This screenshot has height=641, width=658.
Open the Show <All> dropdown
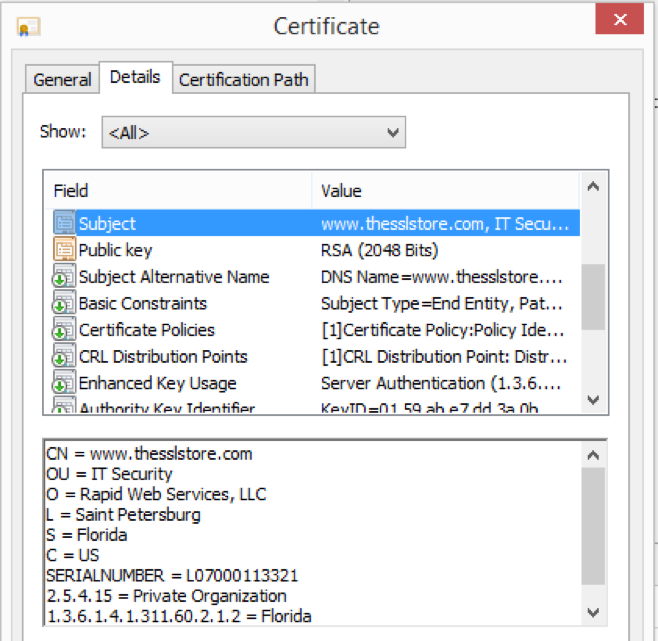pyautogui.click(x=253, y=133)
